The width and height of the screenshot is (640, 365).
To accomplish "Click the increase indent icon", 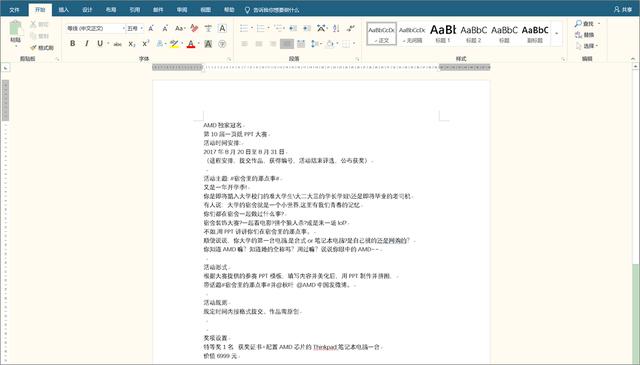I will [x=307, y=28].
